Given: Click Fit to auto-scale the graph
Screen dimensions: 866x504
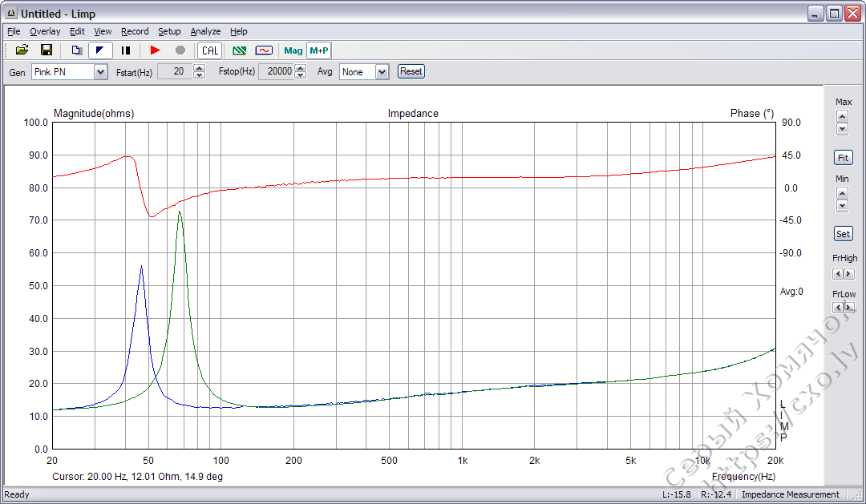Looking at the screenshot, I should click(x=843, y=157).
